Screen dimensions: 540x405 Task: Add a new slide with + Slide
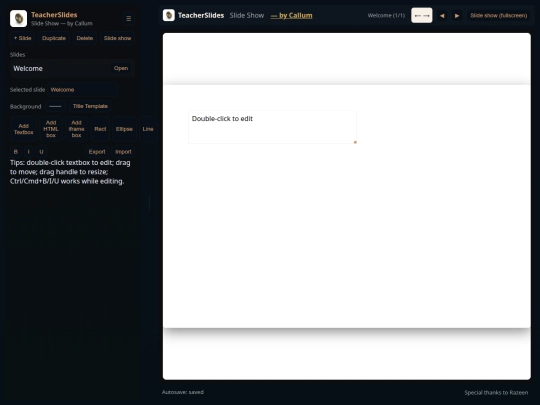click(x=23, y=38)
